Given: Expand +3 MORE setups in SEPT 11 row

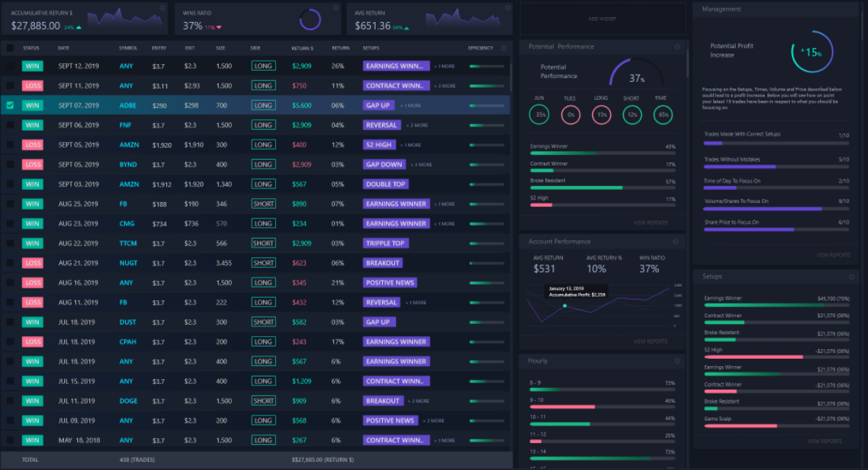Looking at the screenshot, I should click(x=445, y=86).
